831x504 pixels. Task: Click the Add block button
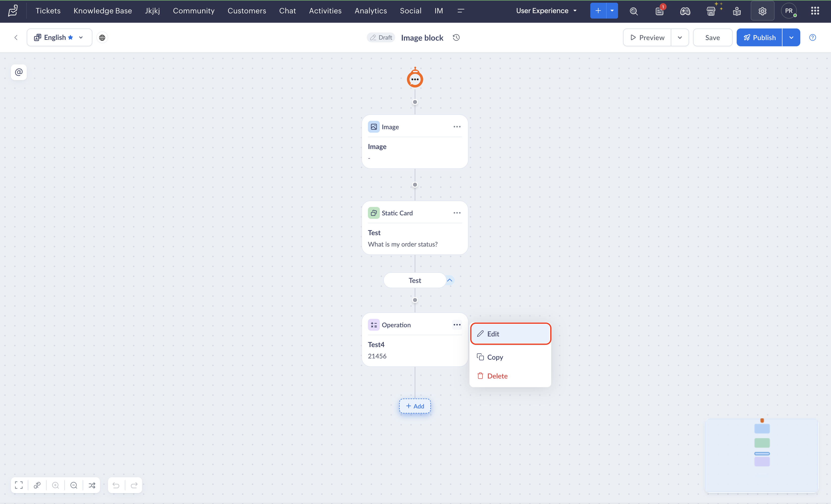[415, 406]
